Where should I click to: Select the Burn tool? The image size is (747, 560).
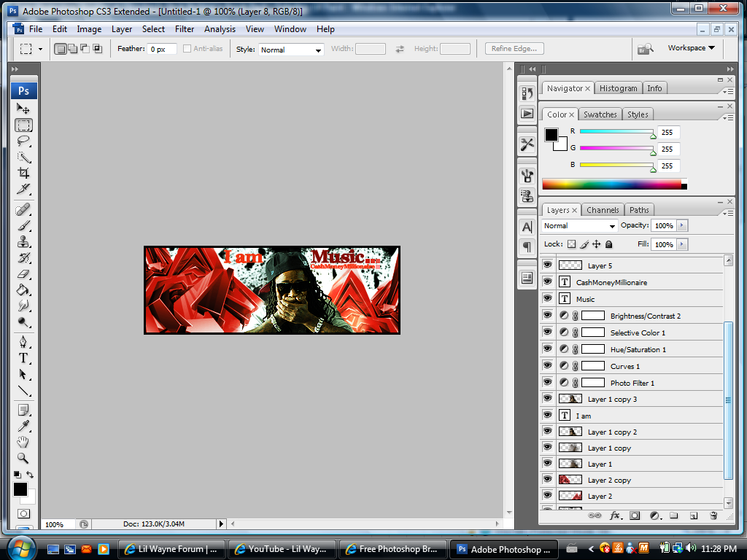[x=23, y=322]
